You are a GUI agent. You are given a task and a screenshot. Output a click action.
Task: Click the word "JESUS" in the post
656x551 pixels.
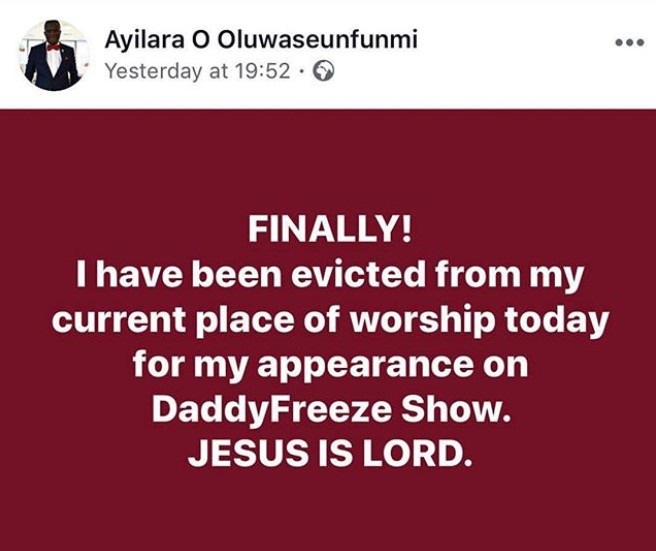pos(237,455)
